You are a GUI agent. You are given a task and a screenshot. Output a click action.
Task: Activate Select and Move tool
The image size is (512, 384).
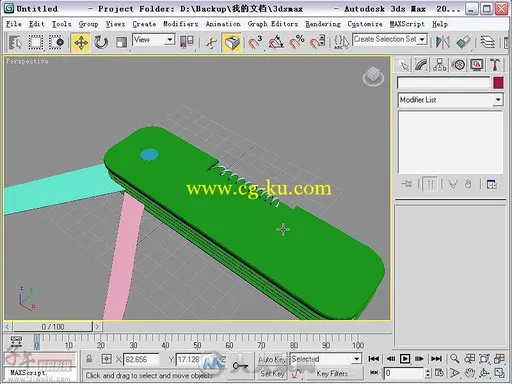pyautogui.click(x=81, y=42)
